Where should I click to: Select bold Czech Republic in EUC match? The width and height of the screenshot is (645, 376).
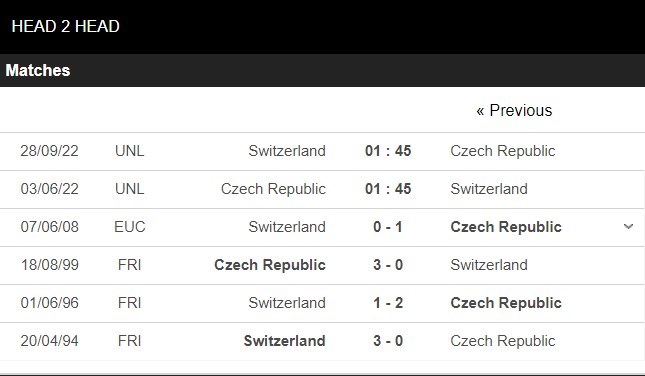(506, 227)
